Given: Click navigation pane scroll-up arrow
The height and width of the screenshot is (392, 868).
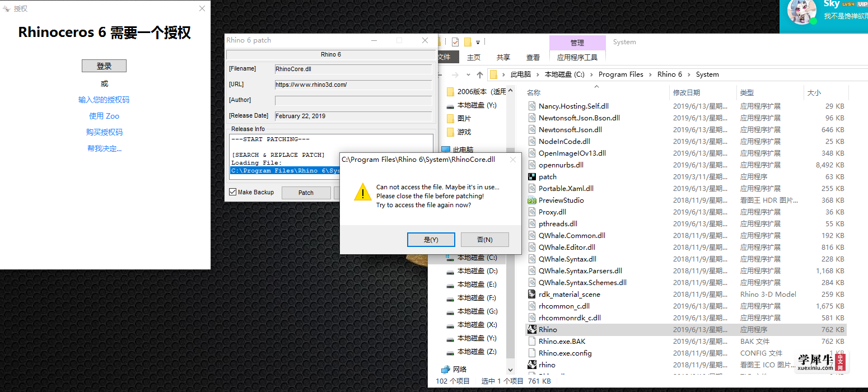Looking at the screenshot, I should [x=510, y=91].
